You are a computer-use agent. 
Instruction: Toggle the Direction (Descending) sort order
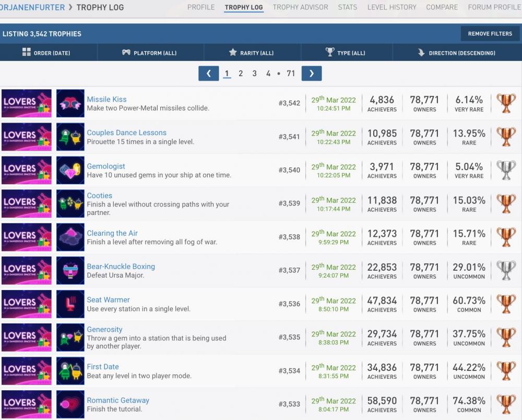click(456, 53)
